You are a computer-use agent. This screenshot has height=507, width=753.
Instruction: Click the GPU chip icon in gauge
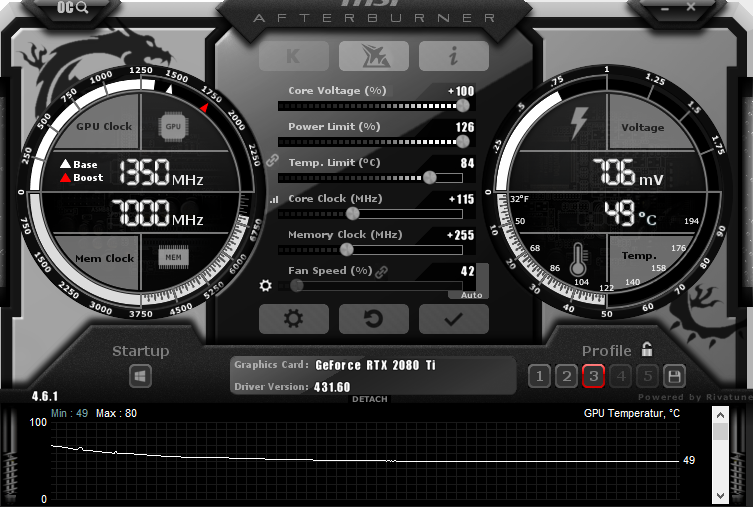[x=173, y=127]
